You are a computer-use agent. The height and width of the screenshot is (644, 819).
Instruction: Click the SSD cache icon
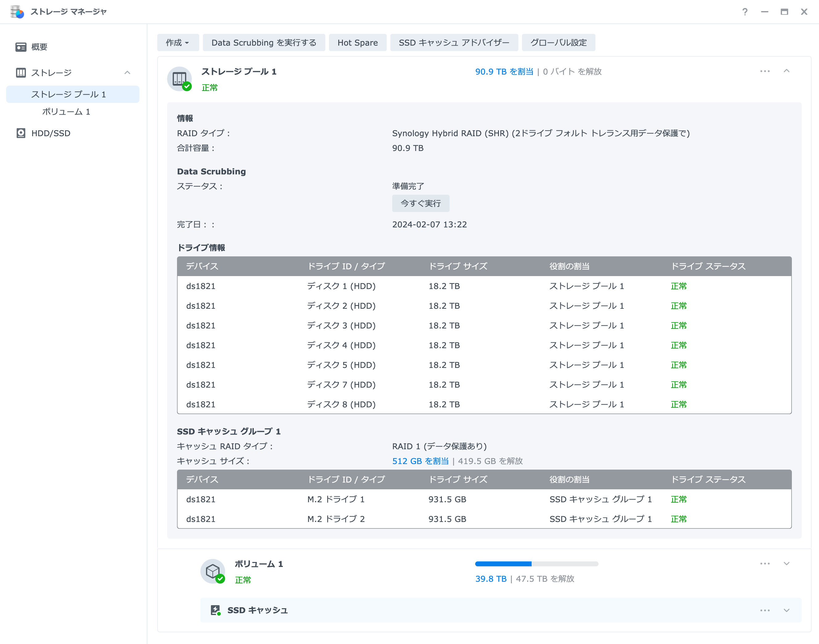click(x=216, y=610)
